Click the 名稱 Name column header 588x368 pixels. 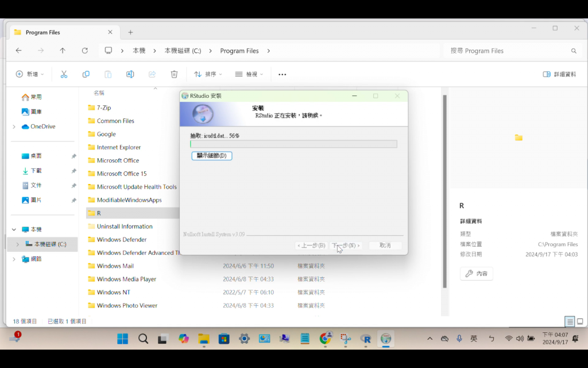pos(99,93)
